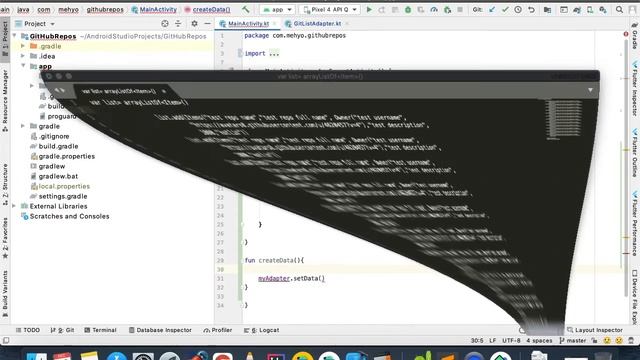Collapse the app module folder

(x=23, y=66)
